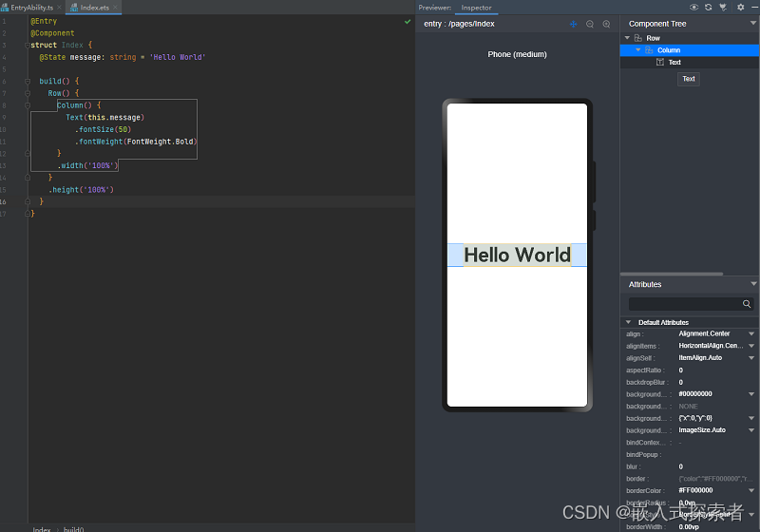This screenshot has width=760, height=532.
Task: Click the Hello World text in phone preview
Action: pyautogui.click(x=517, y=255)
